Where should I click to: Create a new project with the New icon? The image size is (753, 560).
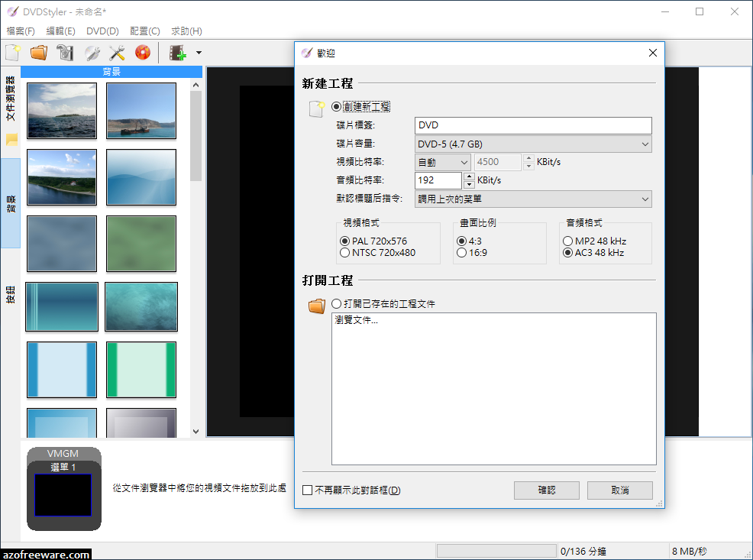[x=12, y=52]
